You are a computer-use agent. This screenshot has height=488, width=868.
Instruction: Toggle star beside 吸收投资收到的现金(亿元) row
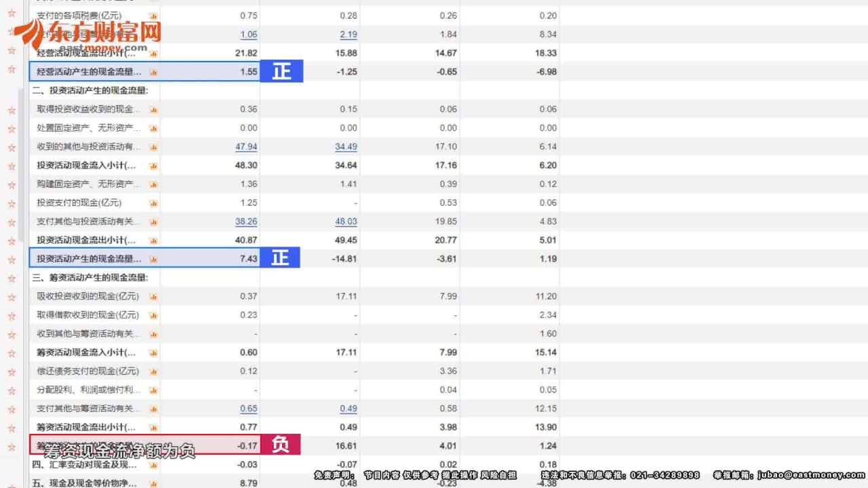pos(11,297)
